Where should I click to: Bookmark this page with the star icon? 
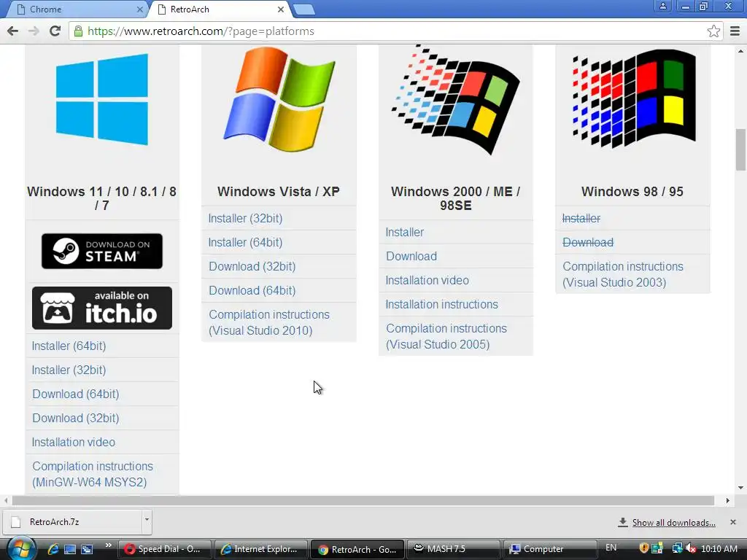click(x=713, y=31)
